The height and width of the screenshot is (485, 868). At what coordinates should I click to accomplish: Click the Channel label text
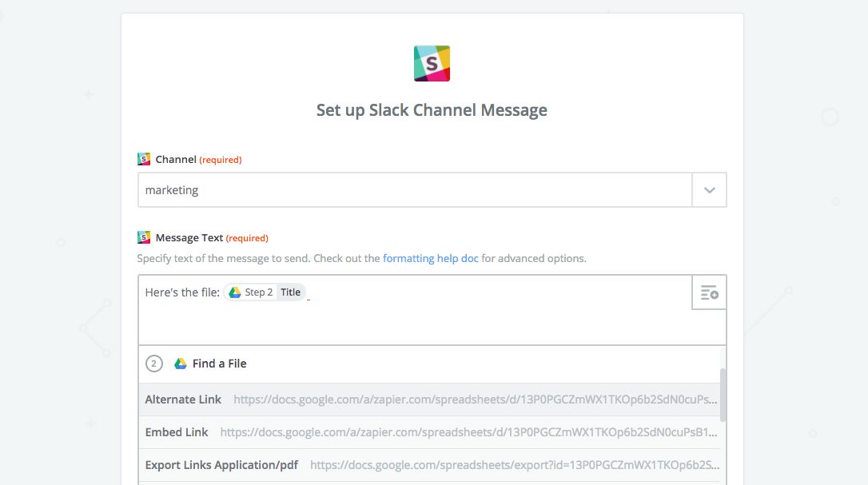click(176, 159)
